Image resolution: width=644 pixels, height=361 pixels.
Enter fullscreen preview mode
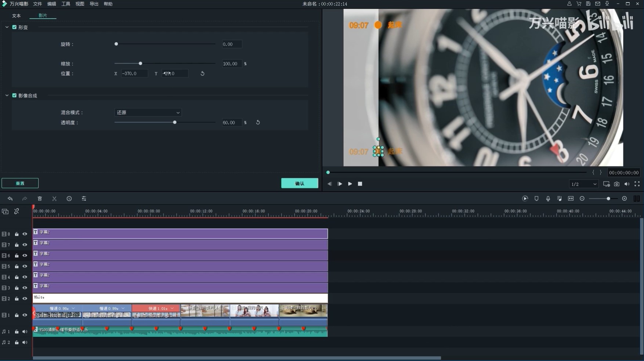pyautogui.click(x=637, y=184)
